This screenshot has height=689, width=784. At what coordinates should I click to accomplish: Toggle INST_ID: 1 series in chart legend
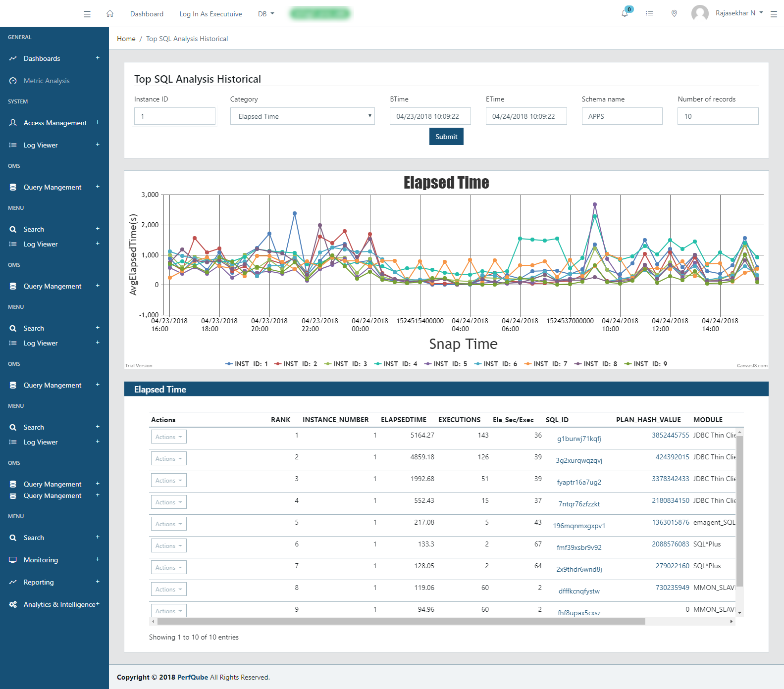point(247,364)
